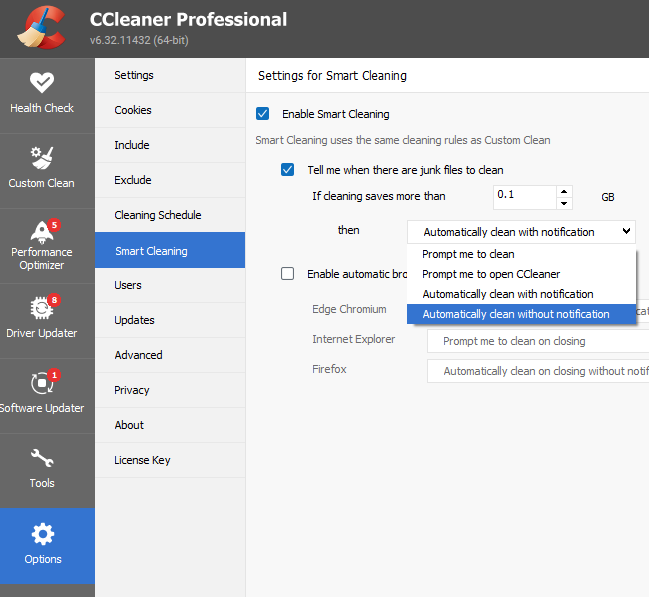Open the Exclude options page
The height and width of the screenshot is (597, 649).
point(170,180)
